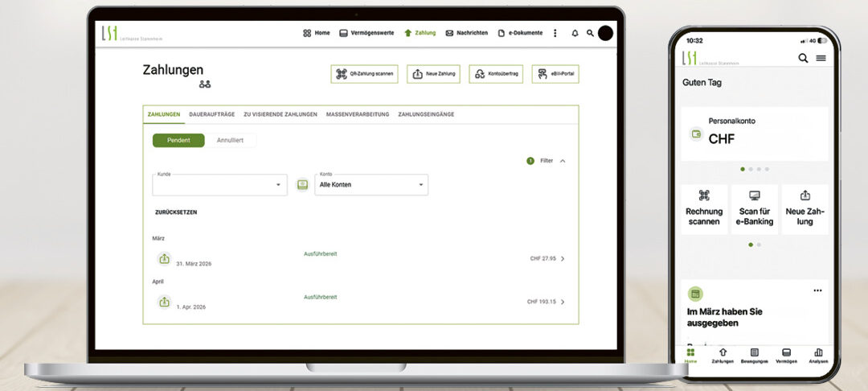Open Nachrichten in top navigation
Screen dimensions: 868x391
(467, 33)
